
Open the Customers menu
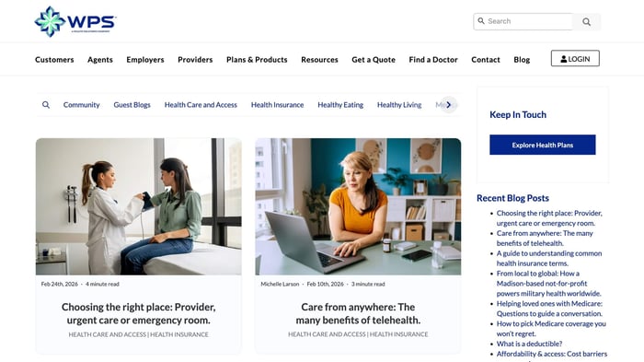(x=54, y=60)
